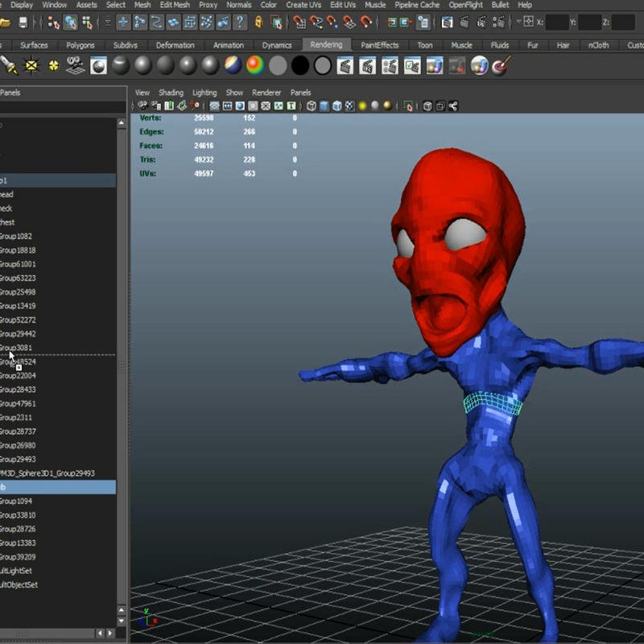The width and height of the screenshot is (644, 644).
Task: Enable snap to view planes magnet
Action: 349,23
